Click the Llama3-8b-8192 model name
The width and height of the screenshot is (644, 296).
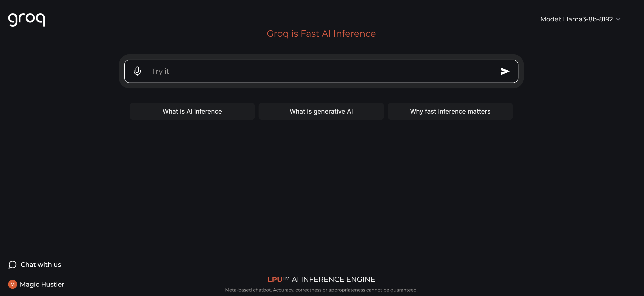click(588, 19)
